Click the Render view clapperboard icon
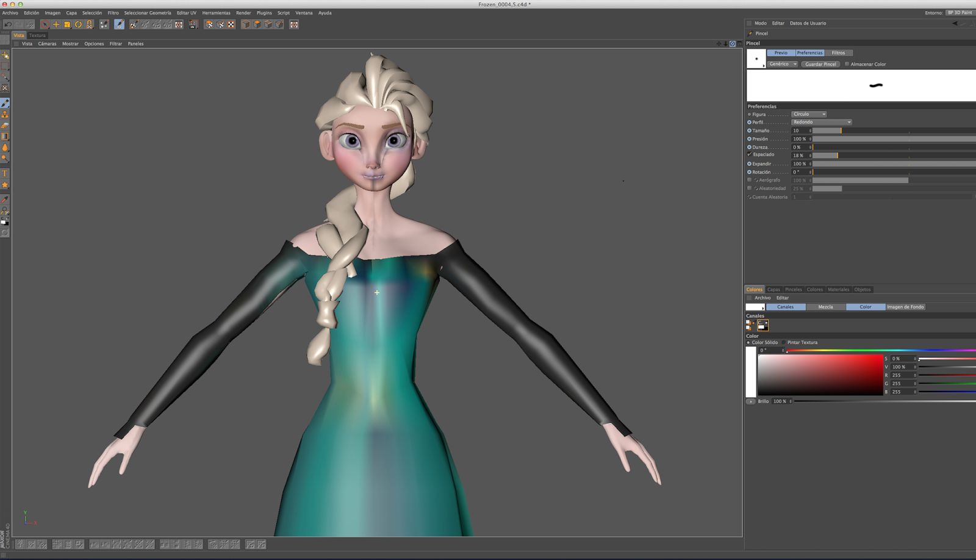The height and width of the screenshot is (560, 976). [x=193, y=24]
